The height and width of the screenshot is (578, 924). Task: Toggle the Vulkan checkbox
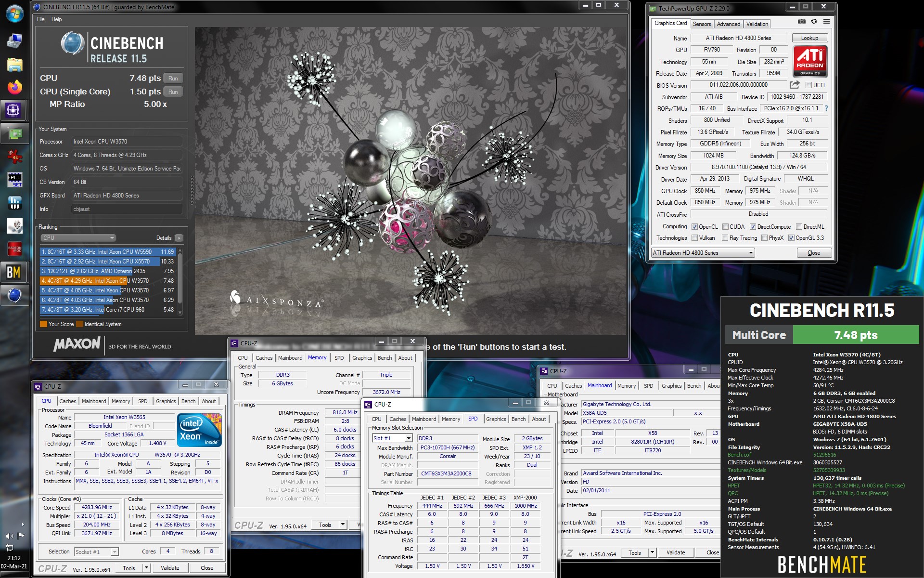(694, 238)
